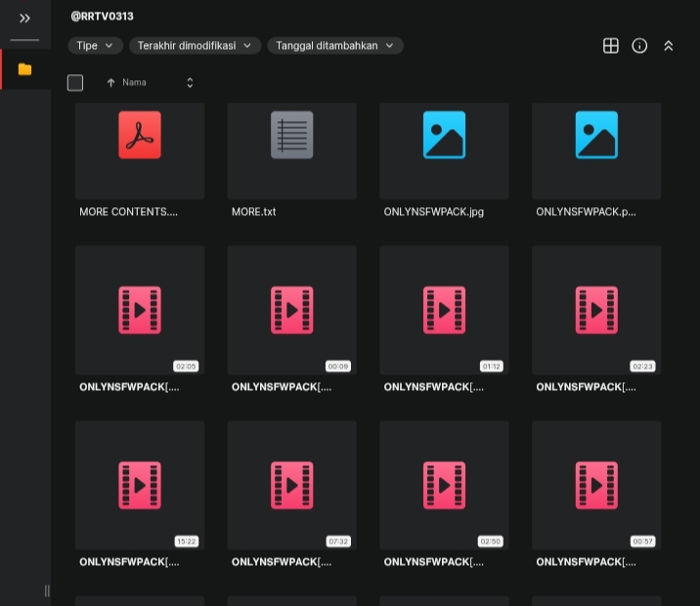Switch to grid view layout icon

[x=611, y=46]
